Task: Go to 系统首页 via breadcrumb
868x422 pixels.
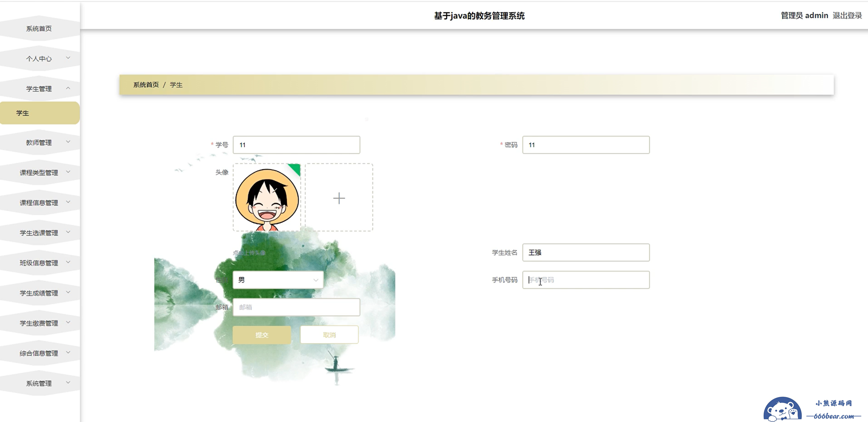Action: pos(146,85)
